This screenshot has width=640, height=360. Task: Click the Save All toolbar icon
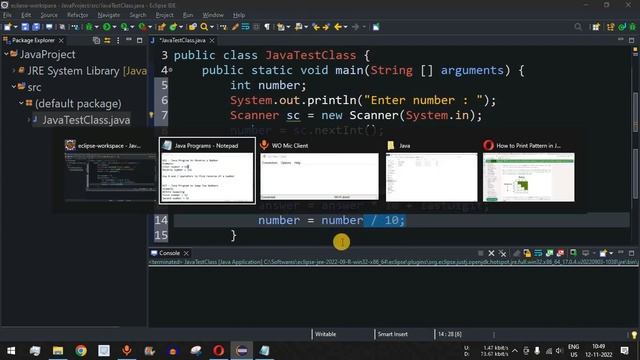36,27
